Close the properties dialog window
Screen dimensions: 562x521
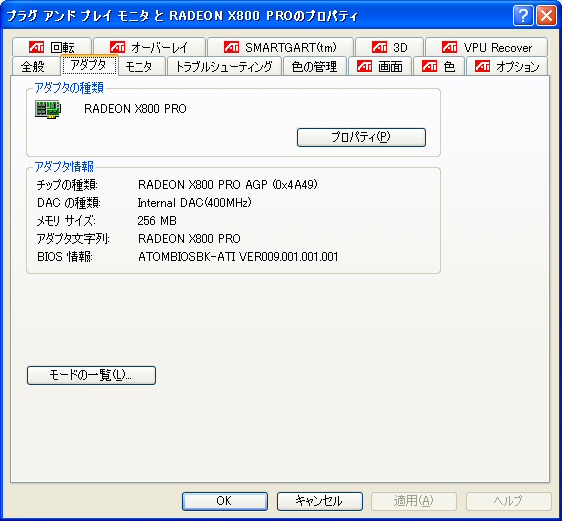tap(547, 16)
